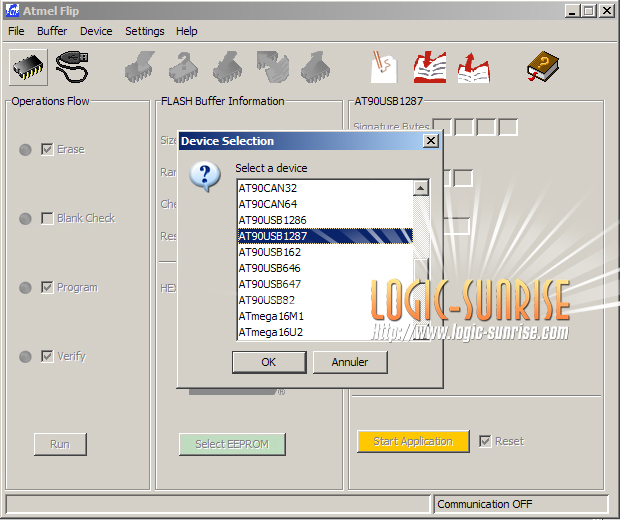
Task: Click the status indicator beside Blank Check
Action: [x=25, y=219]
